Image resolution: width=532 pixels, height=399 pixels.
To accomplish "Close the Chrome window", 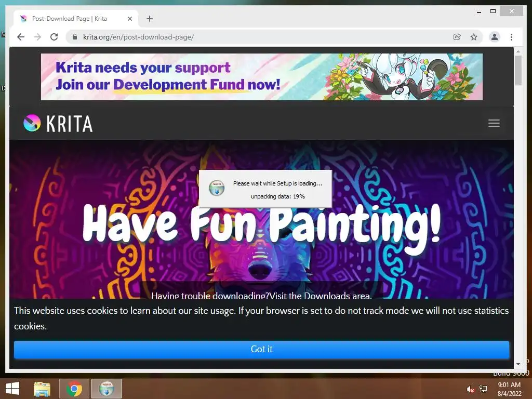I will pyautogui.click(x=511, y=11).
